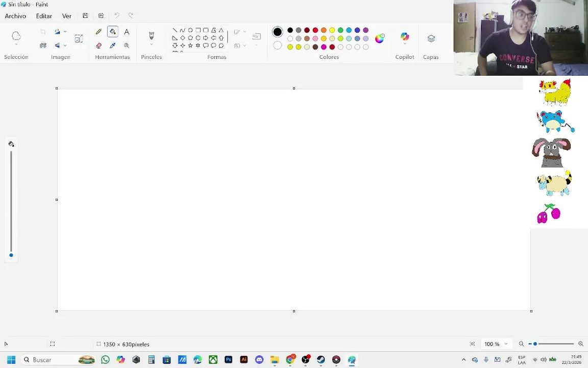Choose the yellow color swatch

click(x=332, y=30)
